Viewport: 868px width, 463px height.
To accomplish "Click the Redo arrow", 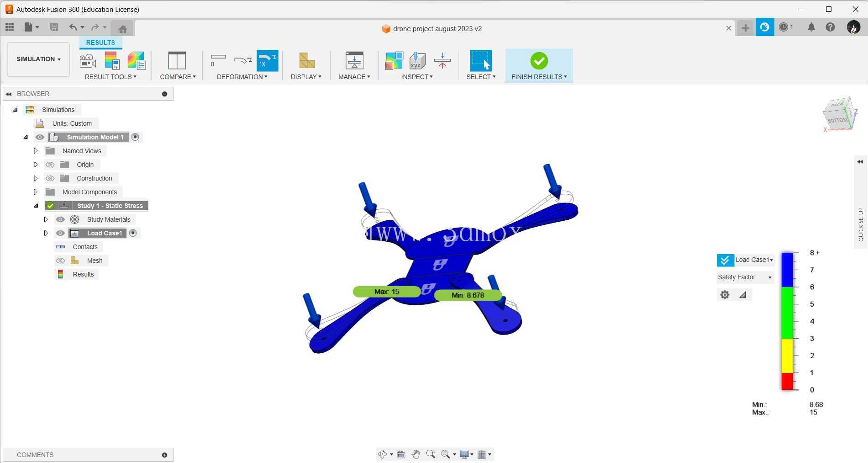I will [95, 27].
